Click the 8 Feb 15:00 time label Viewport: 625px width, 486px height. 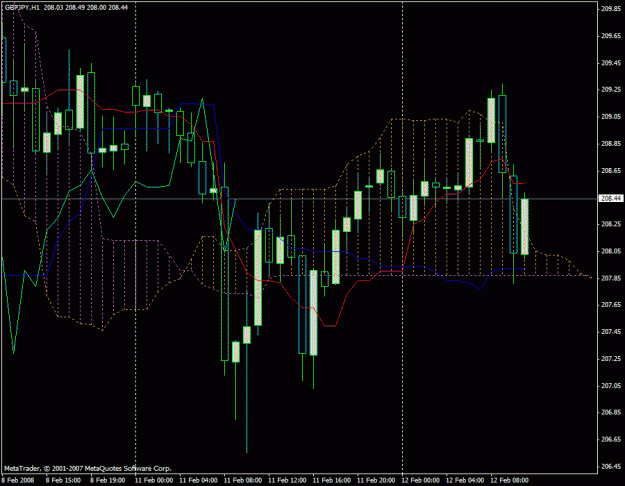(63, 480)
